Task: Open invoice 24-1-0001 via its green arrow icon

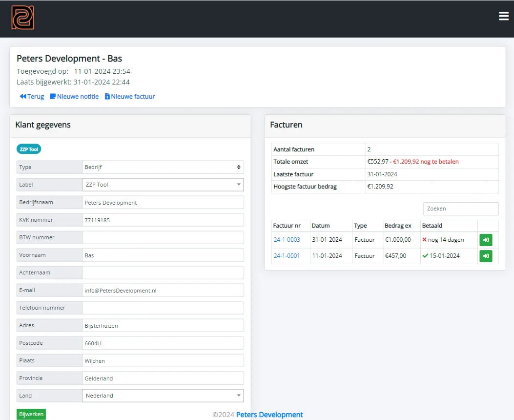Action: click(x=486, y=256)
